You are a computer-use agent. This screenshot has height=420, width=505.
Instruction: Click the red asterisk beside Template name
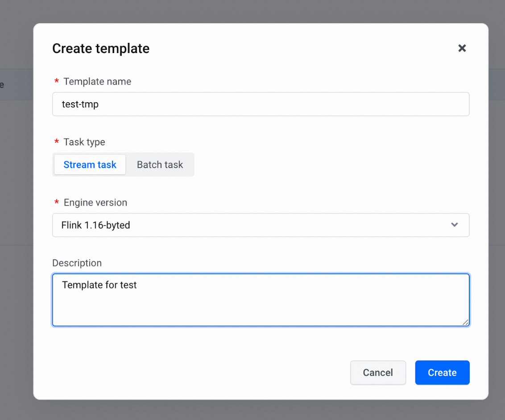click(x=57, y=81)
